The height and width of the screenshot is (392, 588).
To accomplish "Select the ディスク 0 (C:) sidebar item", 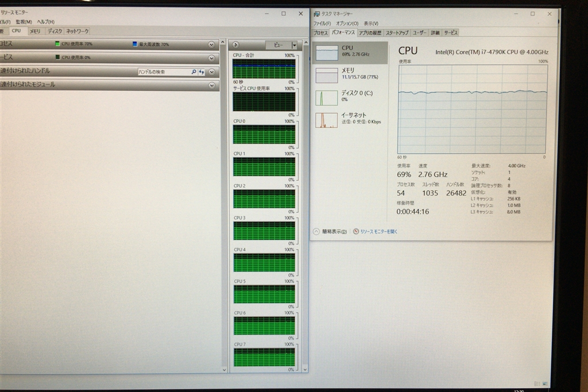I will point(350,97).
